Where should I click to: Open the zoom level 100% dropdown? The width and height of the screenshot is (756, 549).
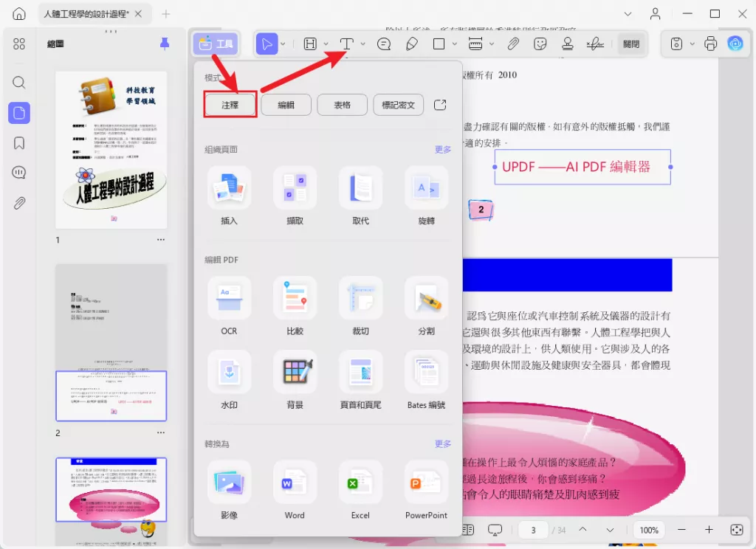649,530
